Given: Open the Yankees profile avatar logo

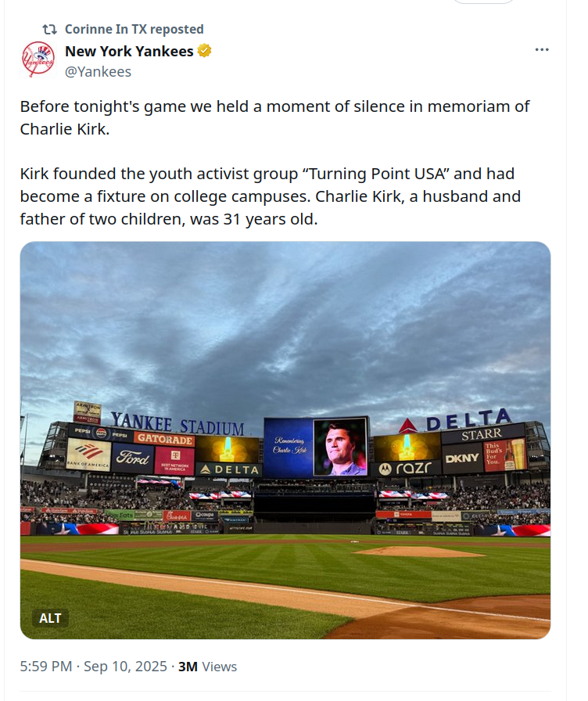Looking at the screenshot, I should tap(38, 59).
